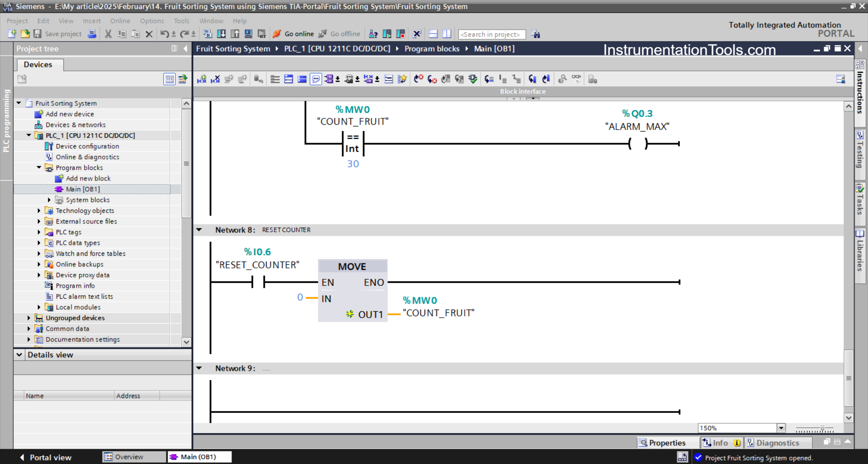Image resolution: width=868 pixels, height=464 pixels.
Task: Delete selection with the X icon
Action: (x=149, y=34)
